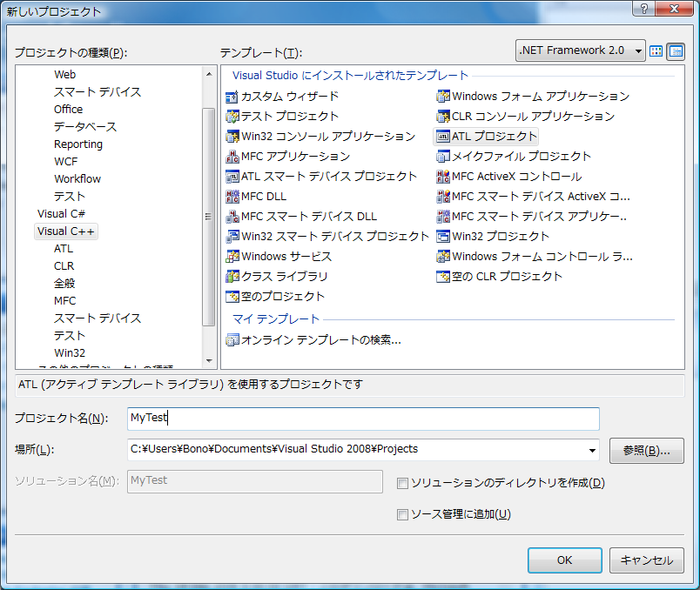The height and width of the screenshot is (590, 700).
Task: Pick Windows フォーム コントロール ラ... icon
Action: pos(443,257)
